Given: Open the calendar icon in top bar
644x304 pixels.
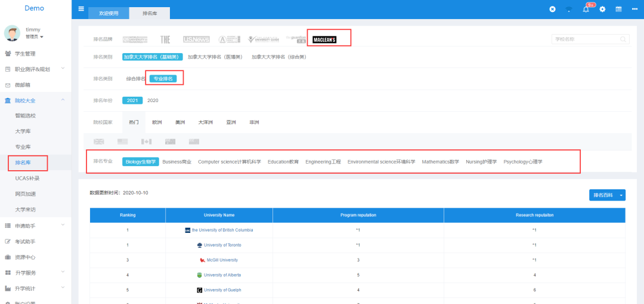Looking at the screenshot, I should 618,9.
